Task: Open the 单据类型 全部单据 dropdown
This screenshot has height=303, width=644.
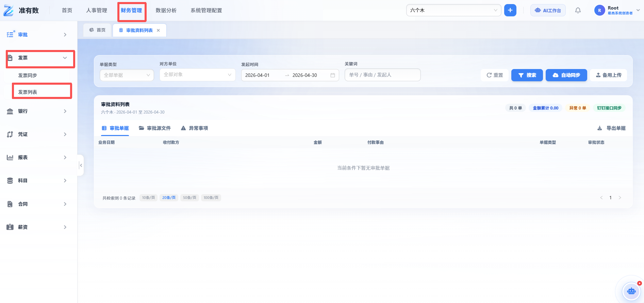Action: point(127,75)
